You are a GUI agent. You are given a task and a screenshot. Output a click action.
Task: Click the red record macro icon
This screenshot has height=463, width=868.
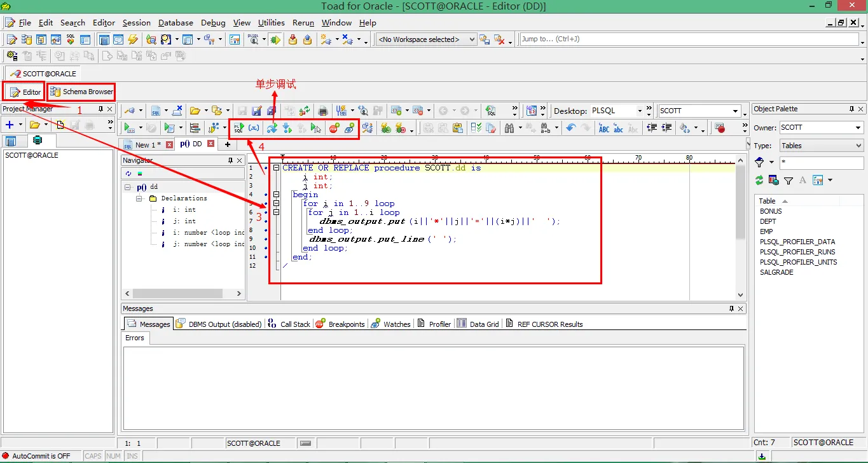coord(720,128)
